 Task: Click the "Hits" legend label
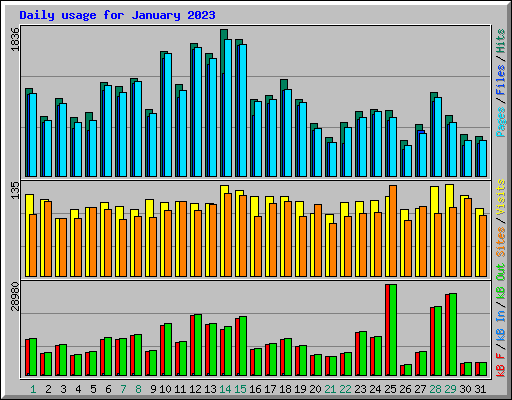coord(501,41)
